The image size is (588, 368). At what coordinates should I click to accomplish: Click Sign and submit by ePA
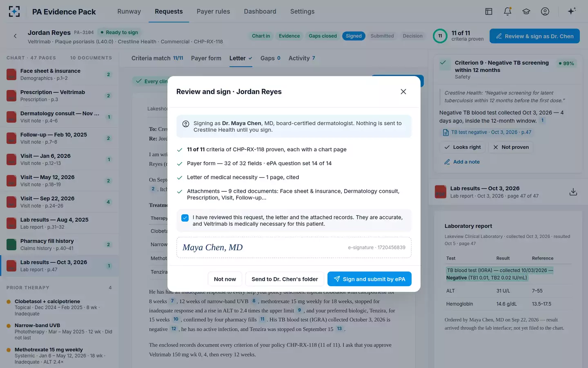pos(370,279)
